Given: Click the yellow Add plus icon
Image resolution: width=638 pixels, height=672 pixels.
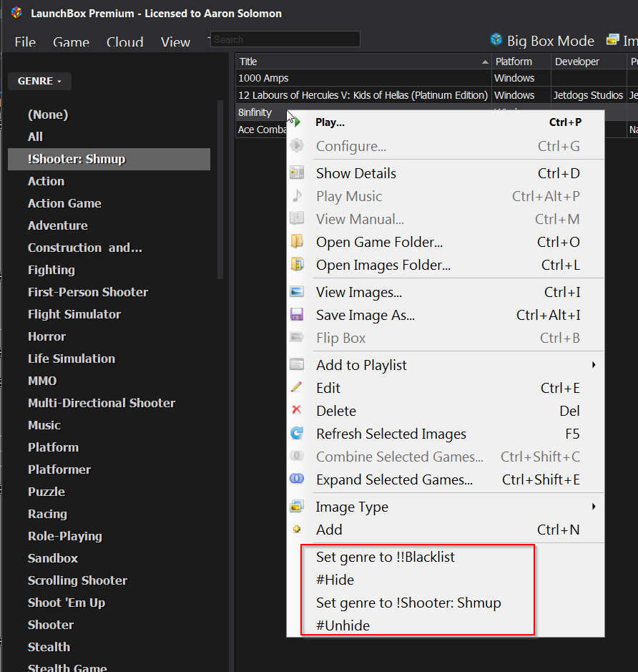Looking at the screenshot, I should pos(296,530).
